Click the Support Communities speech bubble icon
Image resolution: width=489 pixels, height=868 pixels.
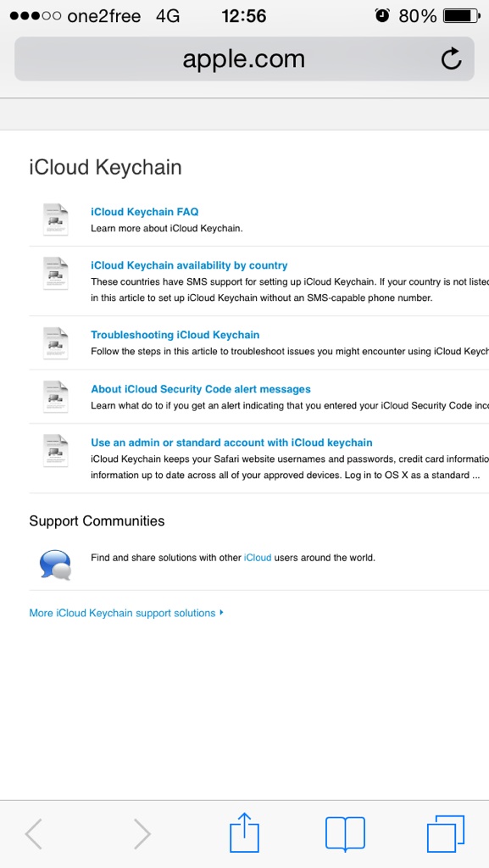point(55,565)
